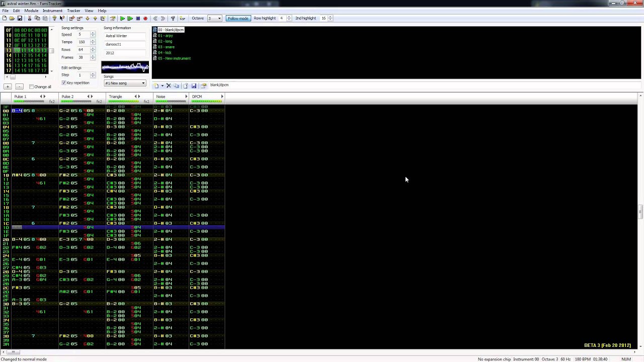Save the module with the toolbar disk icon
The width and height of the screenshot is (644, 362).
pyautogui.click(x=20, y=18)
